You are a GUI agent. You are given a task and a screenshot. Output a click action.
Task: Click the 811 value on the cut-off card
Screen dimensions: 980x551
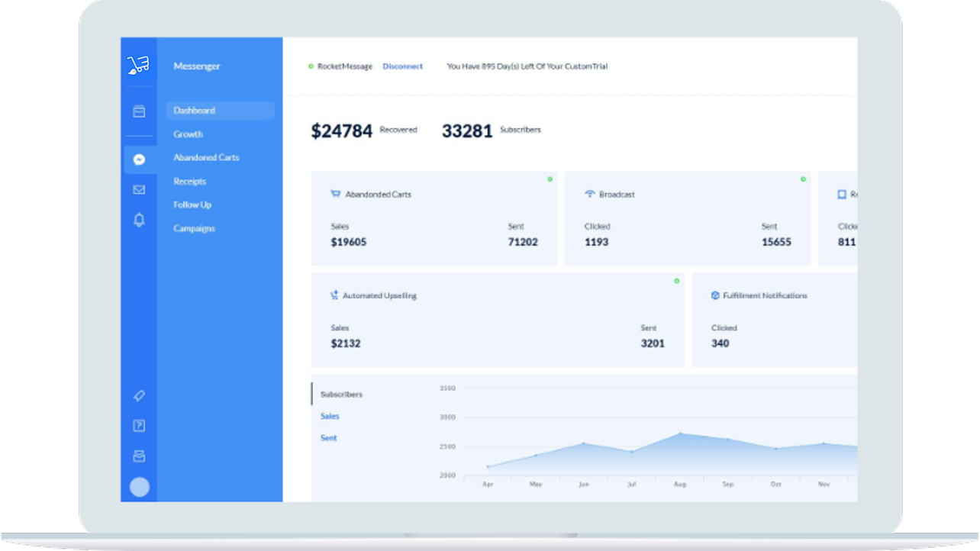click(x=846, y=242)
